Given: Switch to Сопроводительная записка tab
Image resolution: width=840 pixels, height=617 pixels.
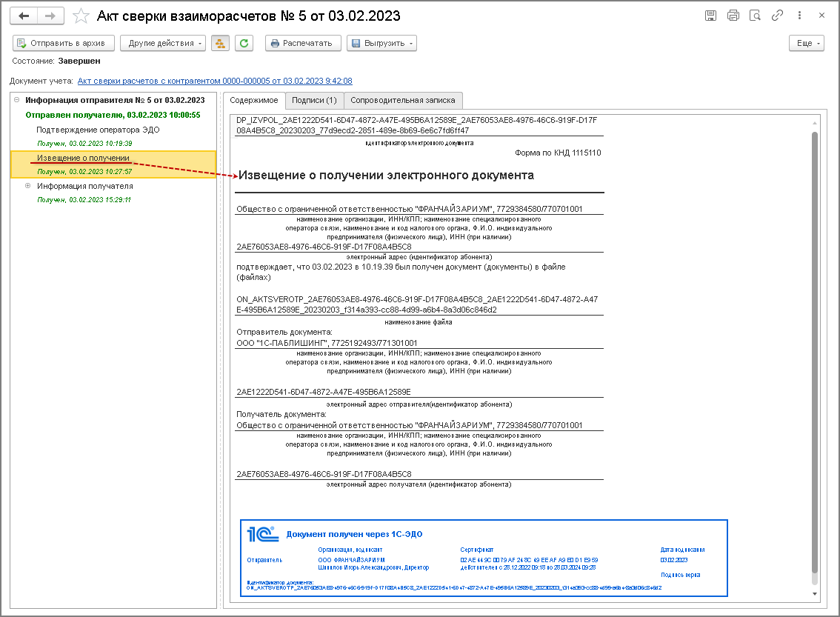Looking at the screenshot, I should (403, 100).
